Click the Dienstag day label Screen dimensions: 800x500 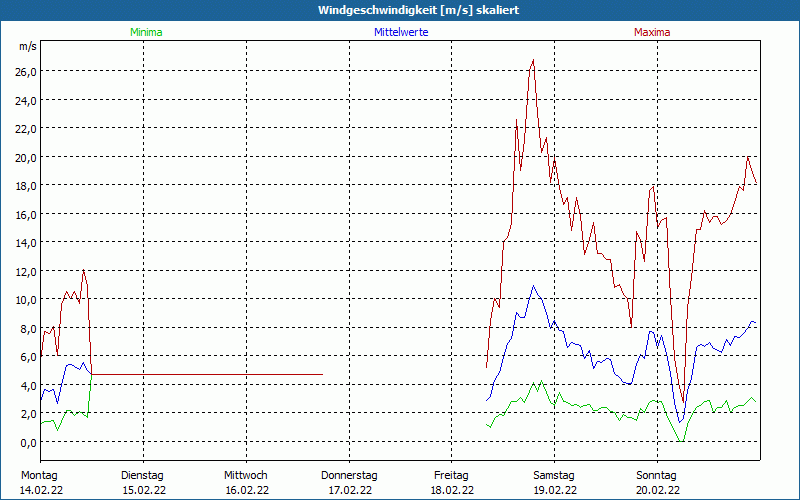142,475
